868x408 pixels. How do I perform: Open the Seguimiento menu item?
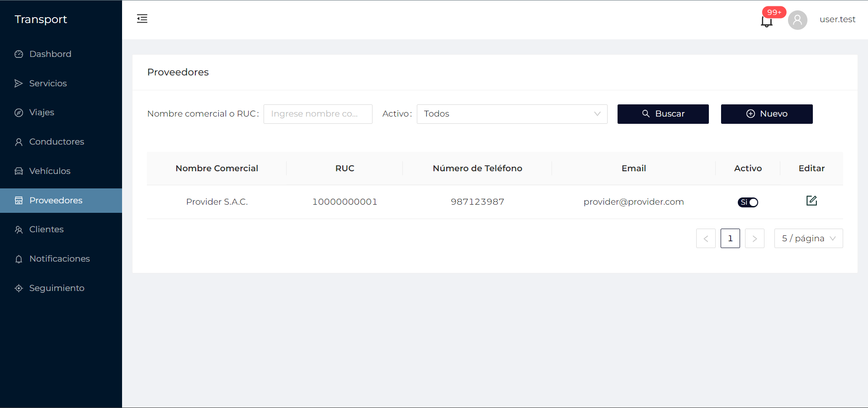click(x=61, y=288)
